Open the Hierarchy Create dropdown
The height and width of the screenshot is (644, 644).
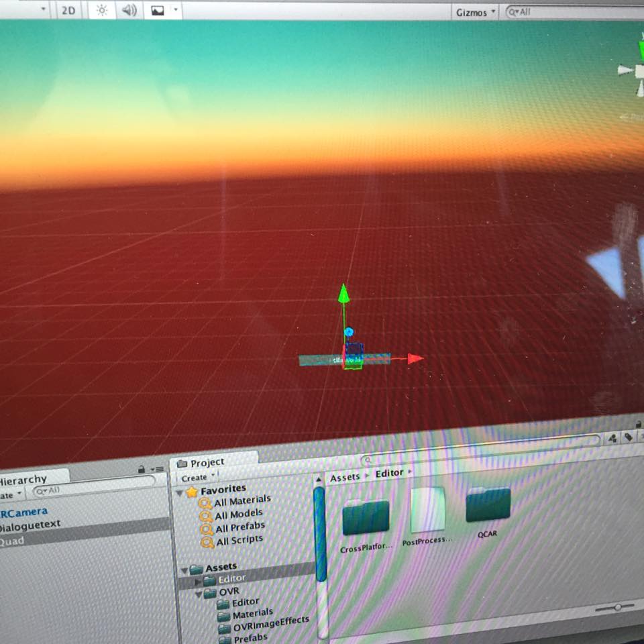click(11, 494)
